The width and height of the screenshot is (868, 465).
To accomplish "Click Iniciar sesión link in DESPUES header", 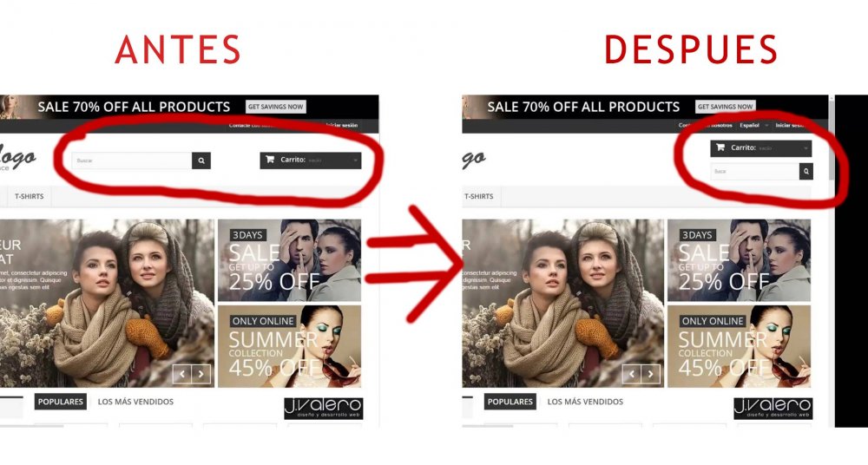I will pos(790,126).
